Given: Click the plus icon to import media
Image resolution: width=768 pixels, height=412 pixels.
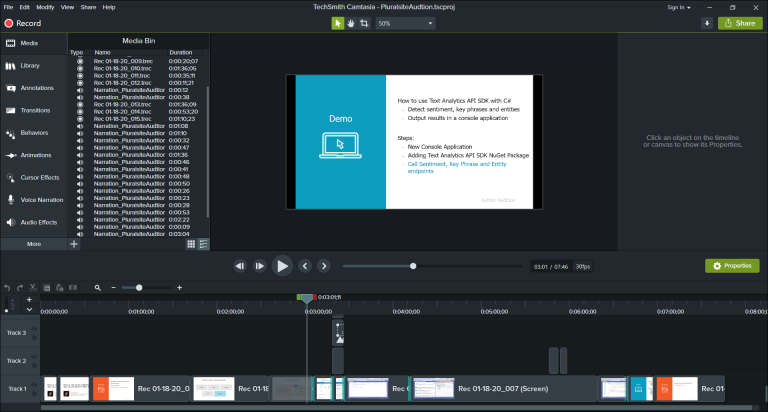Looking at the screenshot, I should tap(74, 244).
